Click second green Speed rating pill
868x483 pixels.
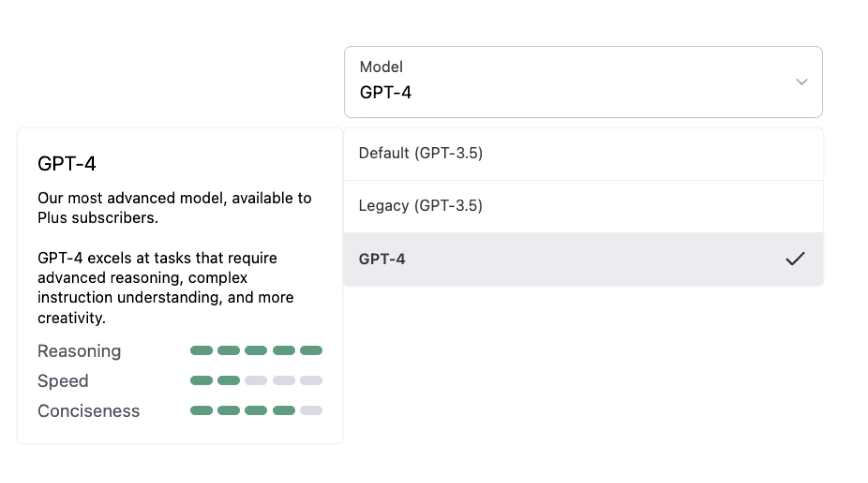click(228, 381)
